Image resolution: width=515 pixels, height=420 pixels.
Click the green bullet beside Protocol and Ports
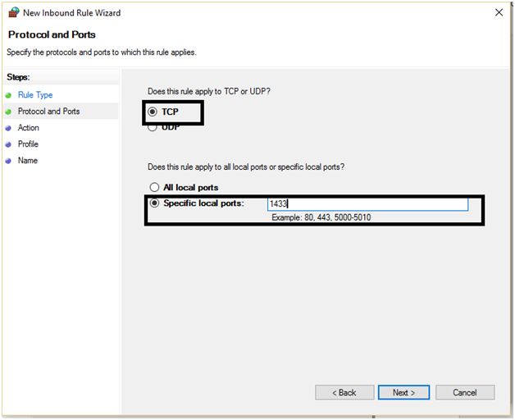point(8,112)
